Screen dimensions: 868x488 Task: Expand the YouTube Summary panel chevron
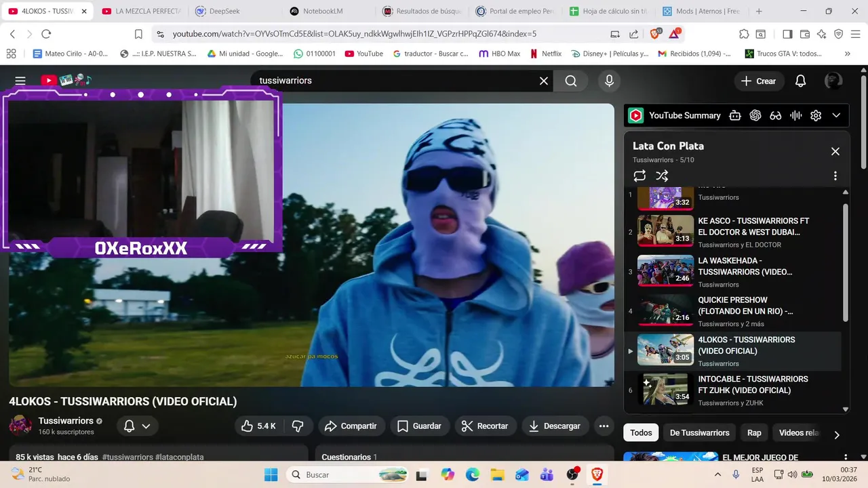(836, 115)
